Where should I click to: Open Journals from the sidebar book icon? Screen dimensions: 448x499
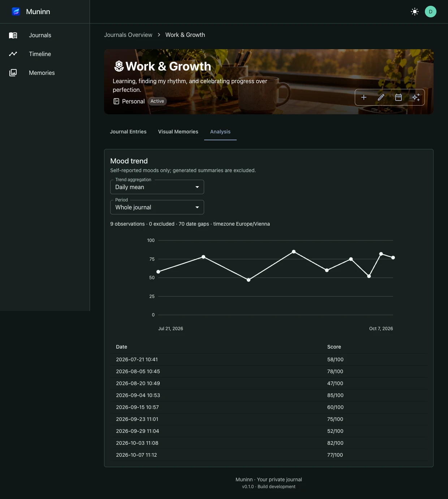(13, 35)
